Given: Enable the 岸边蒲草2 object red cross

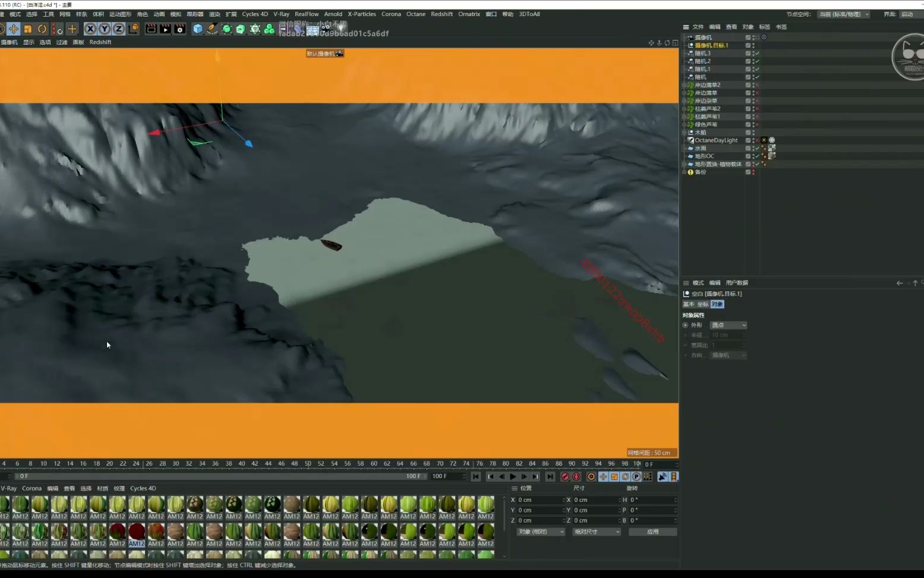Looking at the screenshot, I should click(757, 85).
